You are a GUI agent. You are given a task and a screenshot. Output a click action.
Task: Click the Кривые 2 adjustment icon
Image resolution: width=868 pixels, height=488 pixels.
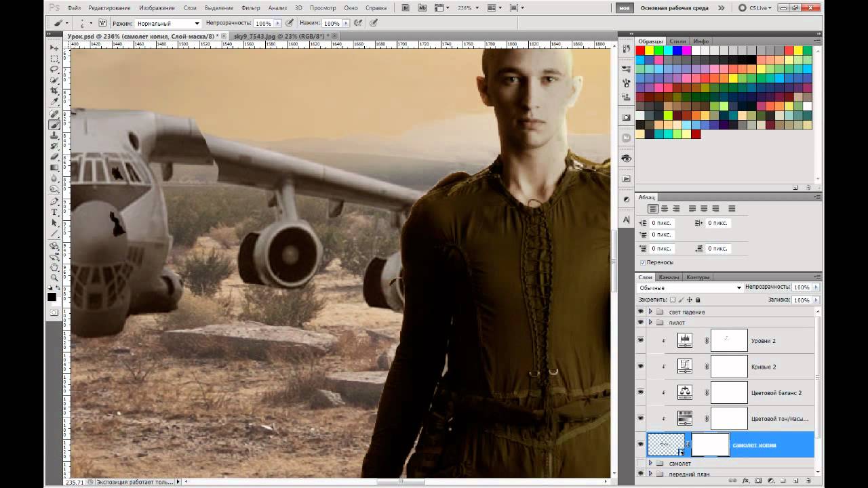click(685, 366)
